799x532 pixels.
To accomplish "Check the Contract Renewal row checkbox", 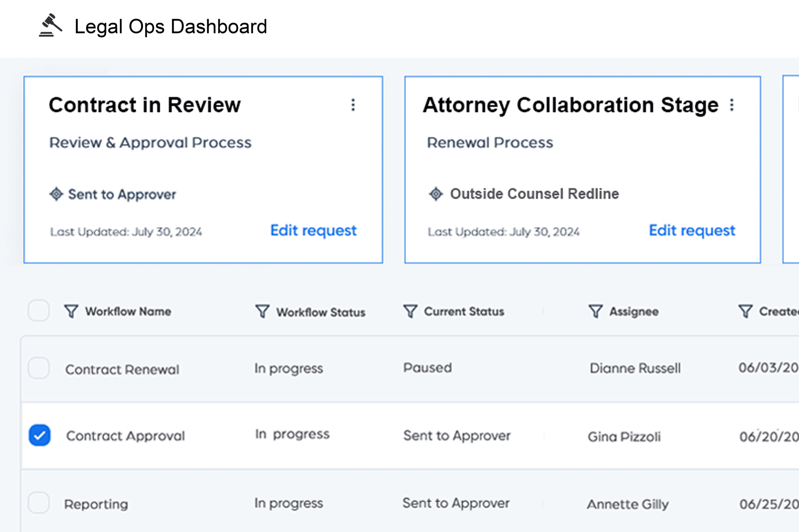I will [x=39, y=368].
